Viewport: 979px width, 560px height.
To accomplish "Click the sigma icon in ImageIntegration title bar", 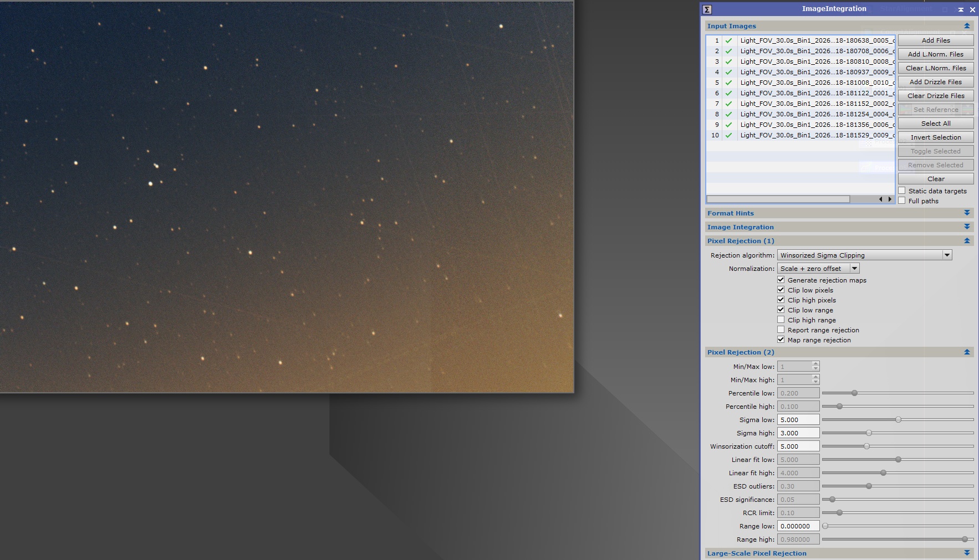I will click(x=707, y=9).
